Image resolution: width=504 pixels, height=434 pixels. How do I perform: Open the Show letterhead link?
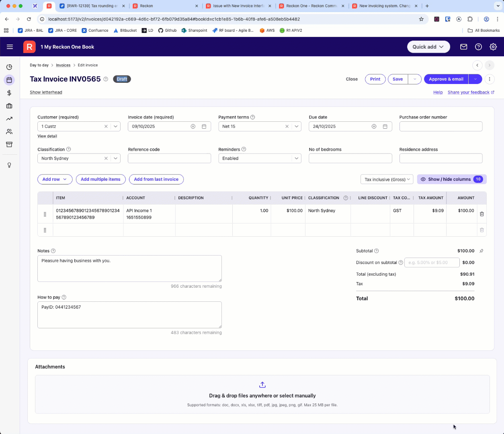46,92
